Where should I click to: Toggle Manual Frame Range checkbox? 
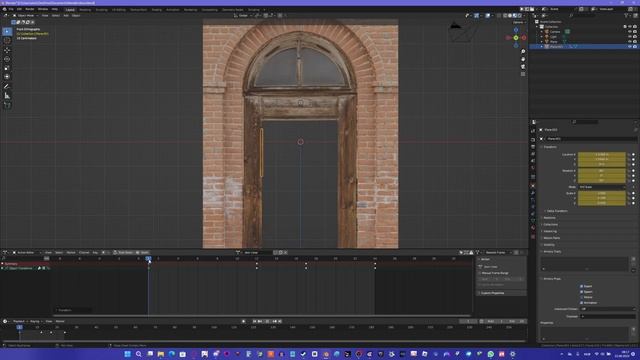[480, 273]
